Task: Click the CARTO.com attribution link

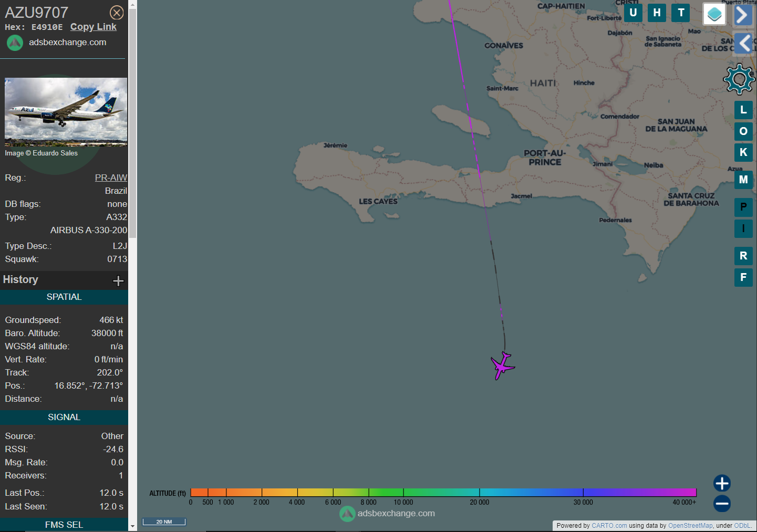Action: (609, 526)
